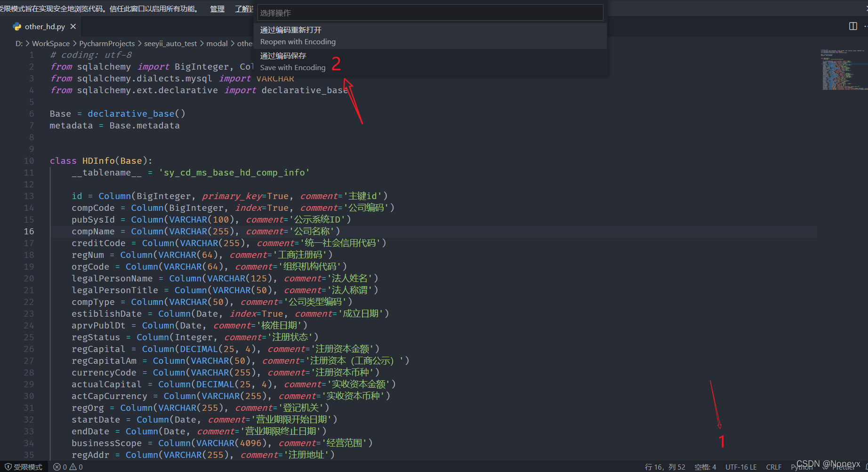Click UTF-16 LE encoding in status bar
The height and width of the screenshot is (472, 868).
741,467
